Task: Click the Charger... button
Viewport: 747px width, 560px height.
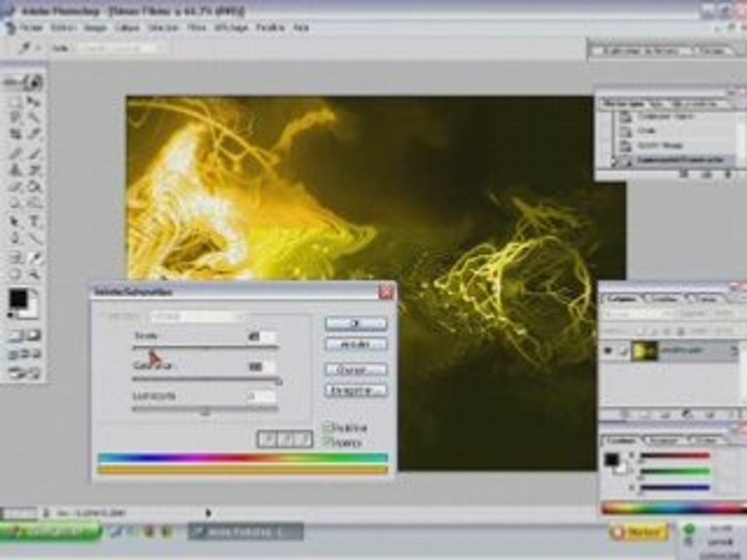Action: coord(356,369)
